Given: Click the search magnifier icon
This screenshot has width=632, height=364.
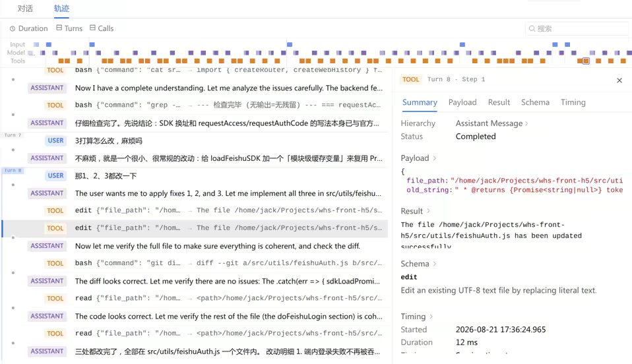Looking at the screenshot, I should point(532,28).
